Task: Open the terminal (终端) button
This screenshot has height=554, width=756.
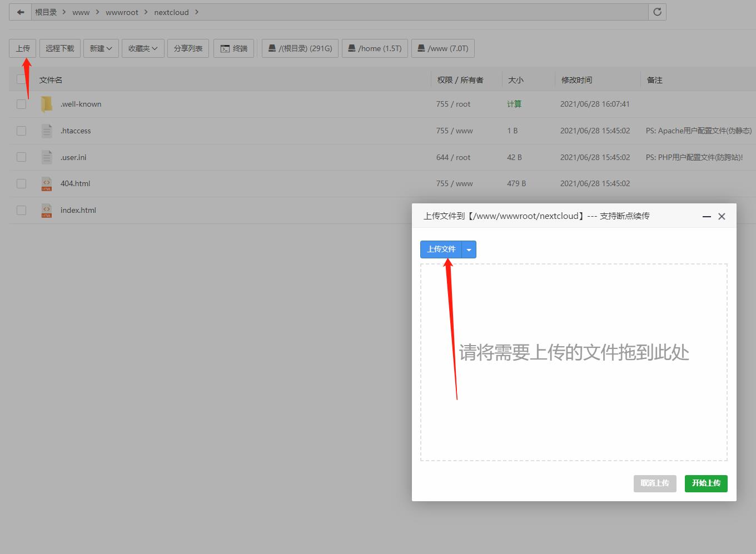Action: pos(234,48)
